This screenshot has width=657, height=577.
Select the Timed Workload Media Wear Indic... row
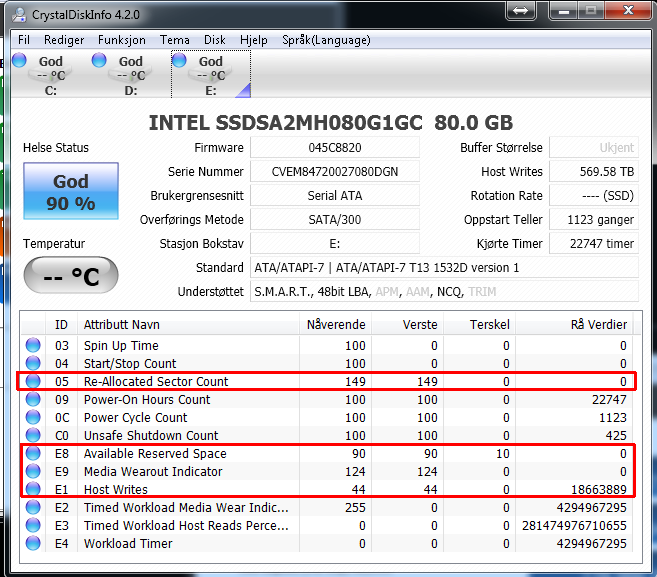pyautogui.click(x=327, y=507)
